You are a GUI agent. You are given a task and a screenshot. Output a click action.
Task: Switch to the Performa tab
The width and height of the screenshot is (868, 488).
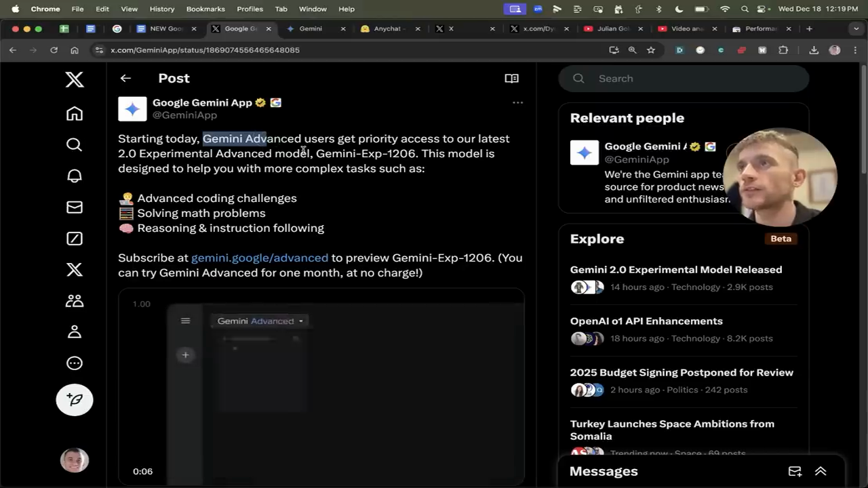(761, 28)
